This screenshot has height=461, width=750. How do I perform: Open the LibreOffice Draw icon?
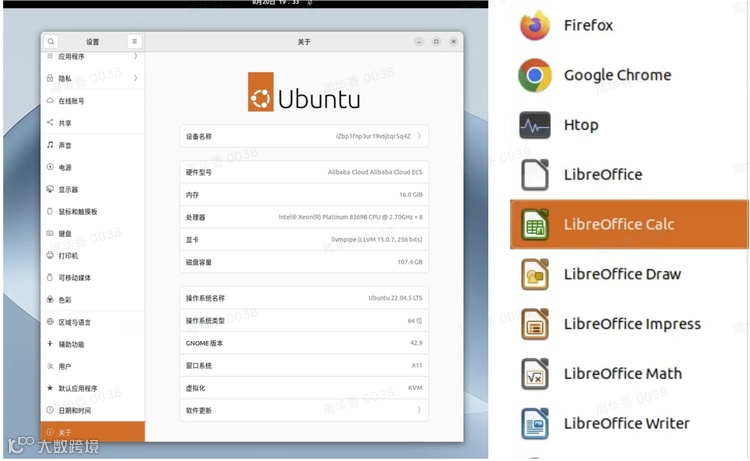535,274
